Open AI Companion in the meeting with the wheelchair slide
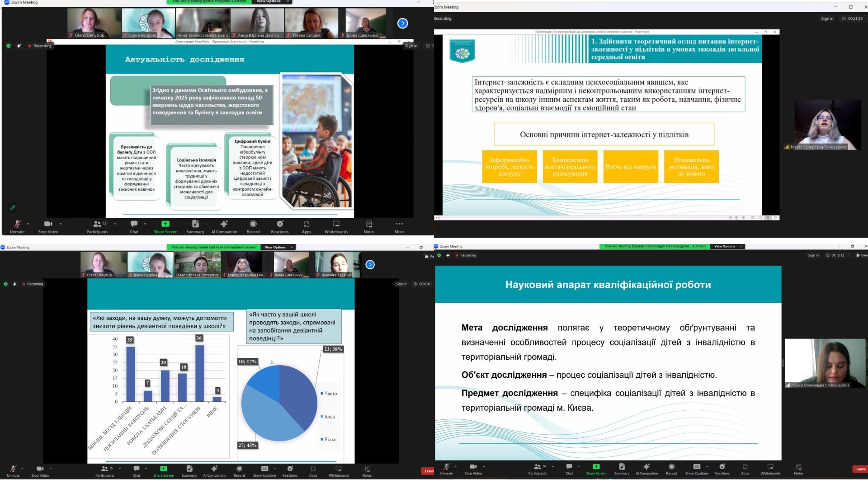 pos(224,226)
